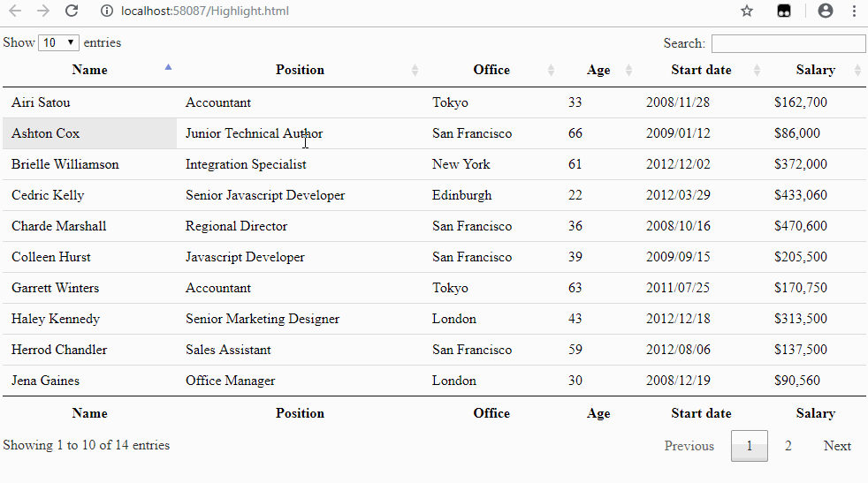This screenshot has width=868, height=483.
Task: Click the footer Position column label
Action: tap(300, 413)
